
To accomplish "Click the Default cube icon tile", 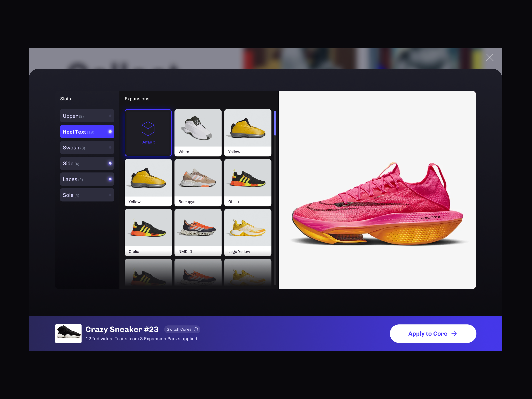I will pos(148,133).
